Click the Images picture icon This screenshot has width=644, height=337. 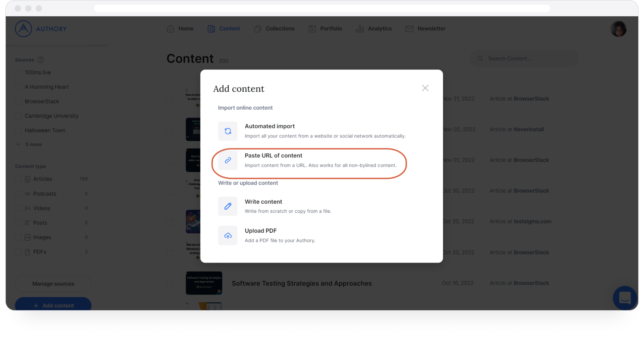pos(28,237)
